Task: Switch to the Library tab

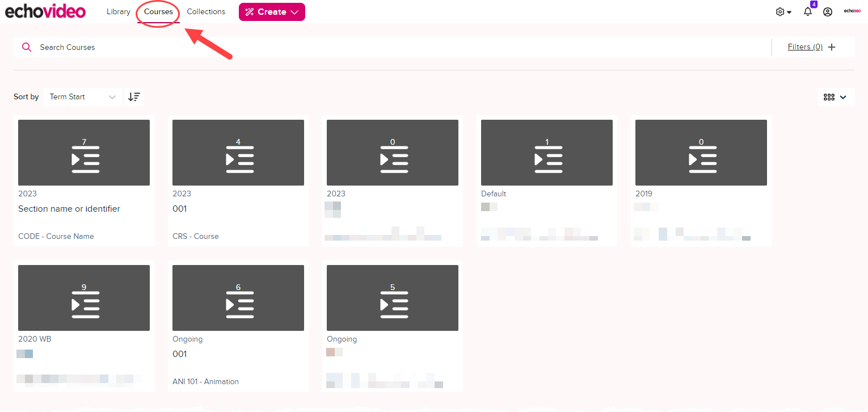Action: pos(118,11)
